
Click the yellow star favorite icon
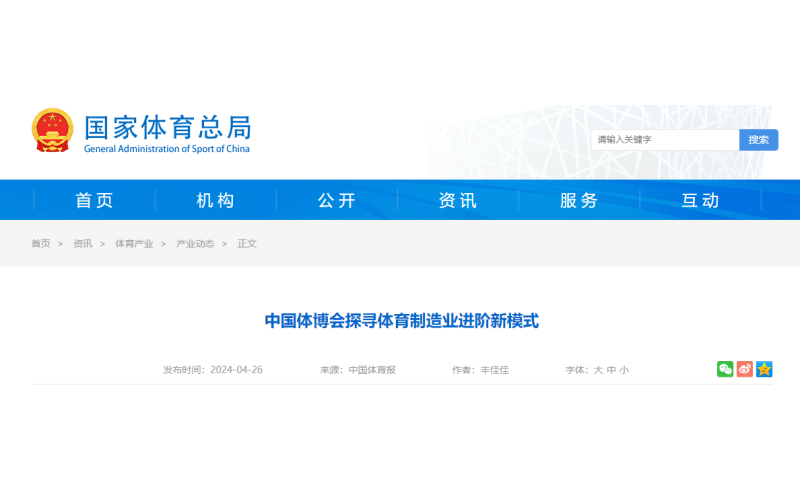[x=764, y=369]
